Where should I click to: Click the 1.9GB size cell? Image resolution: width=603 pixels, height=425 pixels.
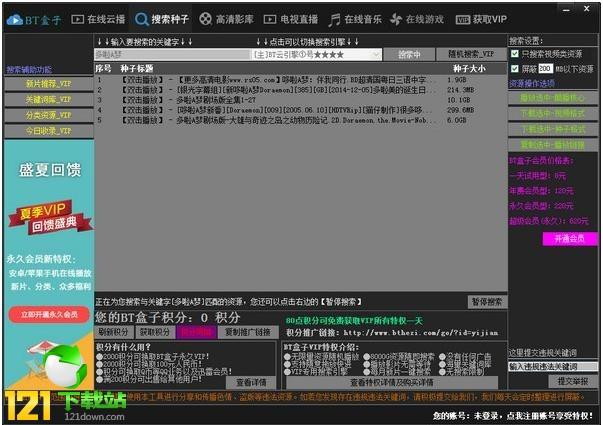(456, 80)
